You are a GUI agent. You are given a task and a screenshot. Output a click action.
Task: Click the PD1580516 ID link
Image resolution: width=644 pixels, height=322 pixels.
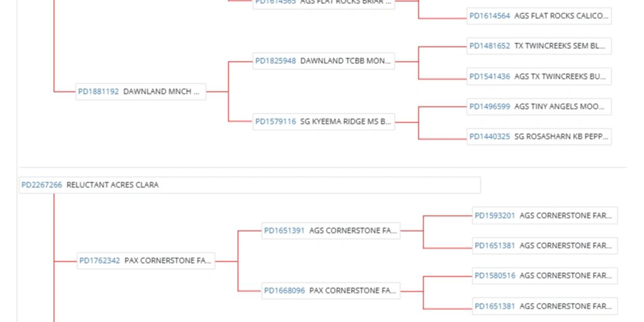click(494, 276)
